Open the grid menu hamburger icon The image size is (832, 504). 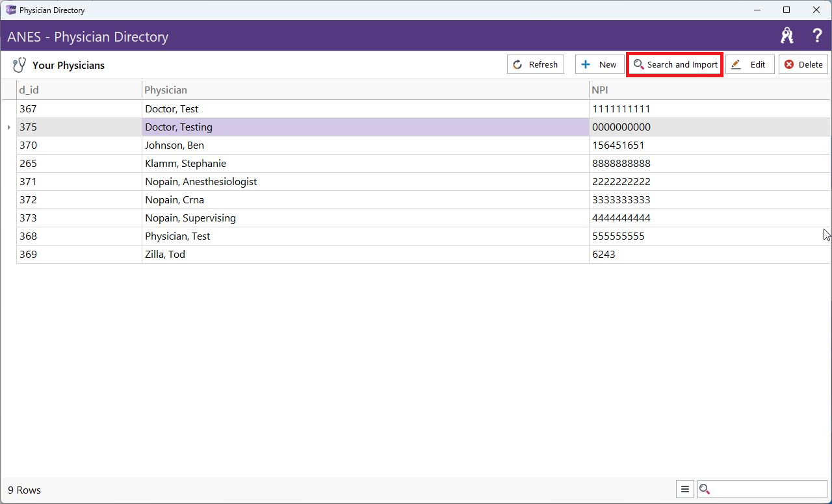[x=685, y=489]
